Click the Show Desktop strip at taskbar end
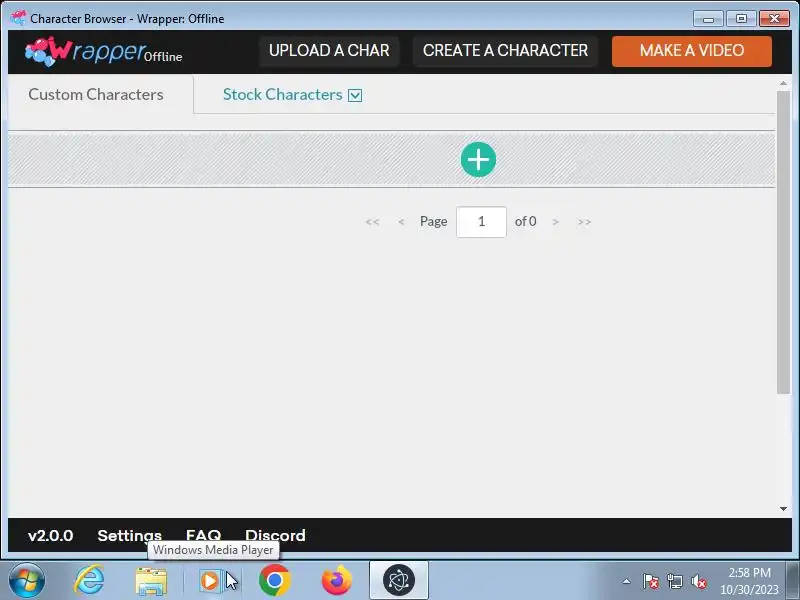The width and height of the screenshot is (800, 600). click(793, 580)
